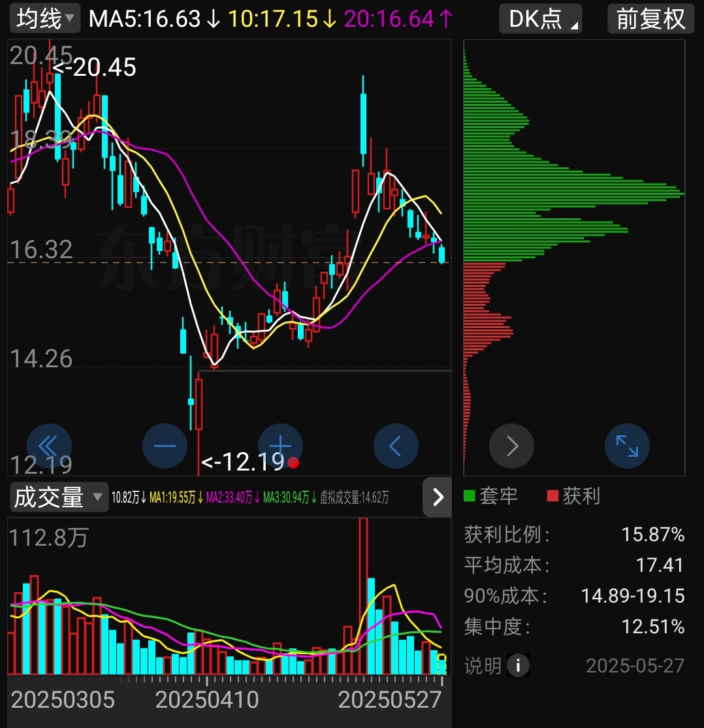
Task: Expand chart to fullscreen
Action: click(x=627, y=446)
